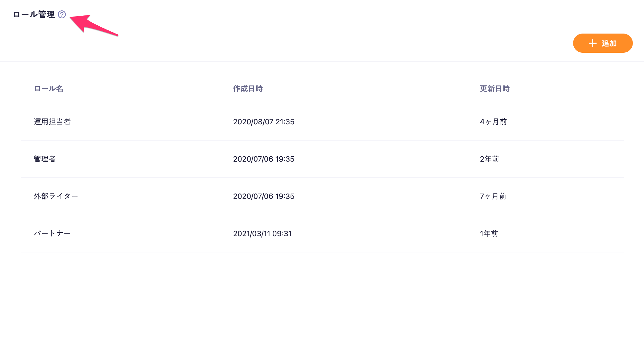Image resolution: width=644 pixels, height=360 pixels.
Task: Open the 管理者 role
Action: pyautogui.click(x=45, y=159)
